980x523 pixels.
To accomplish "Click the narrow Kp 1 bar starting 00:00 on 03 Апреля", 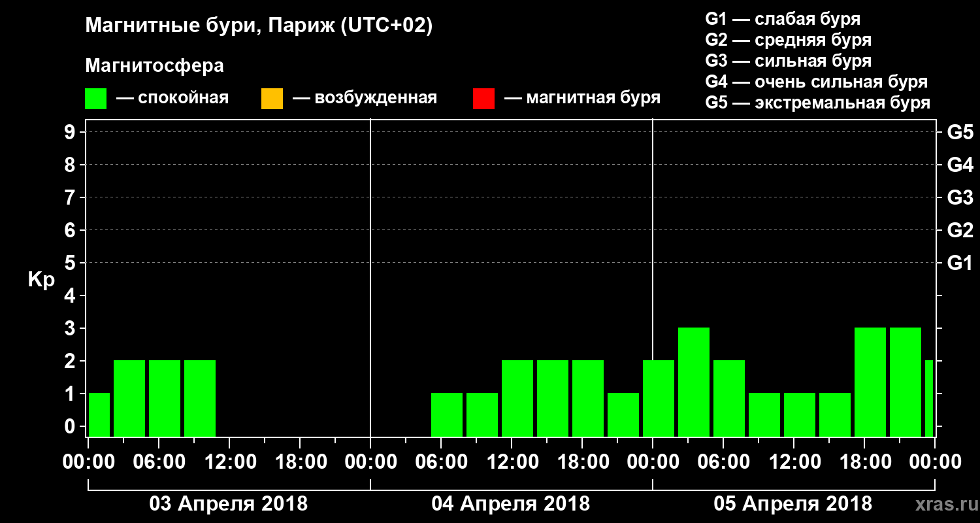I will 99,414.
